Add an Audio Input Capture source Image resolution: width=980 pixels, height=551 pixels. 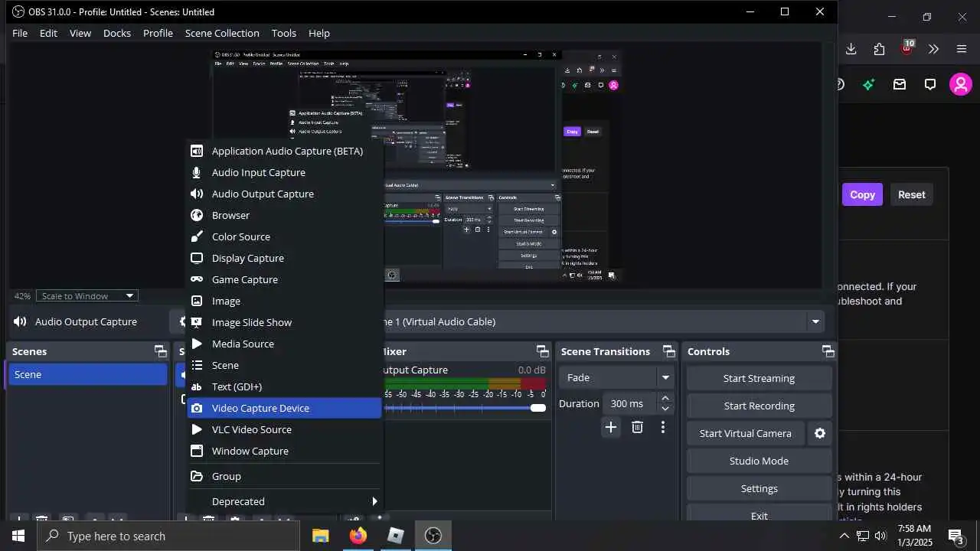click(284, 172)
